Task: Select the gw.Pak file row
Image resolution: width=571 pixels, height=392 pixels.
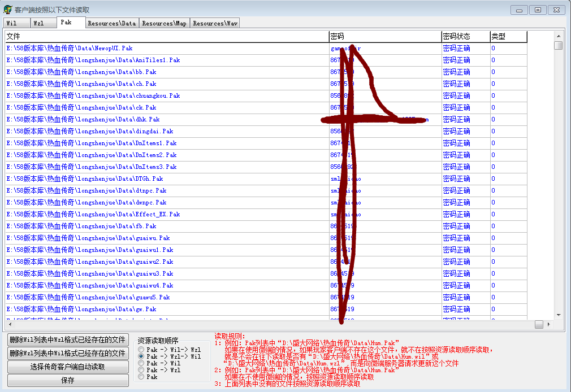Action: click(x=266, y=310)
